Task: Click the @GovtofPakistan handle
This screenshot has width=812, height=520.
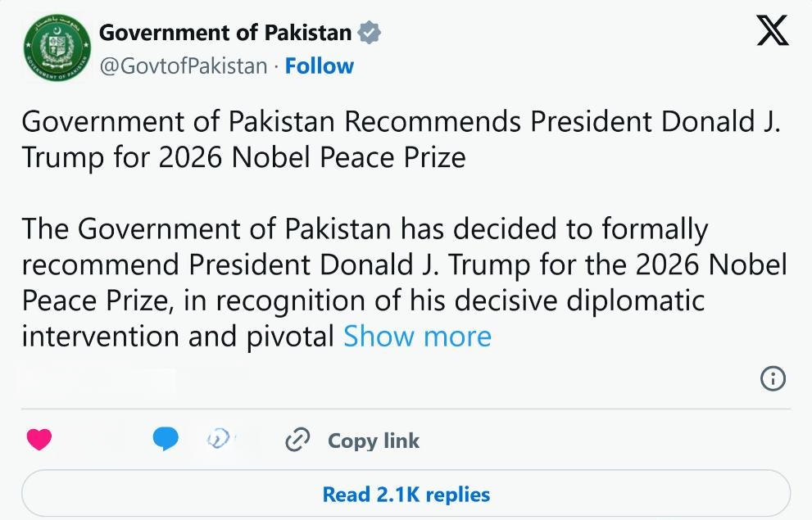Action: pyautogui.click(x=184, y=67)
